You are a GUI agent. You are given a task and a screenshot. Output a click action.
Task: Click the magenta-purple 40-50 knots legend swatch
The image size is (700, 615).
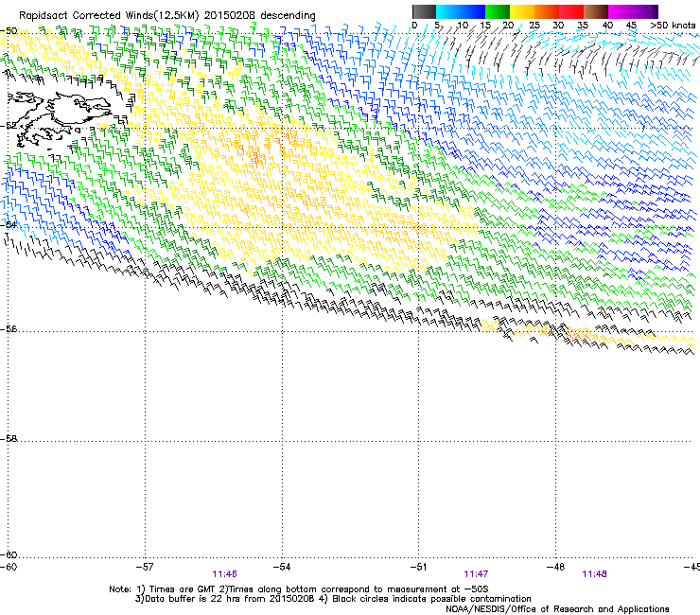coord(633,11)
